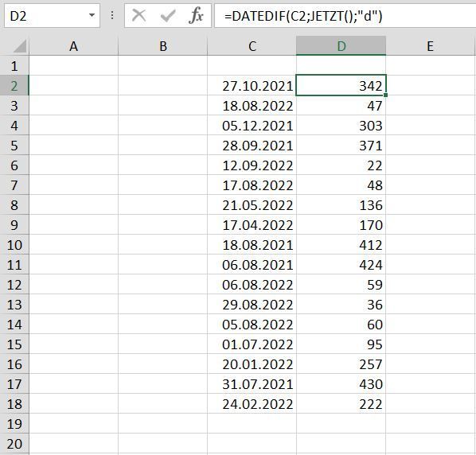
Task: Select cell showing value 95
Action: coord(341,344)
